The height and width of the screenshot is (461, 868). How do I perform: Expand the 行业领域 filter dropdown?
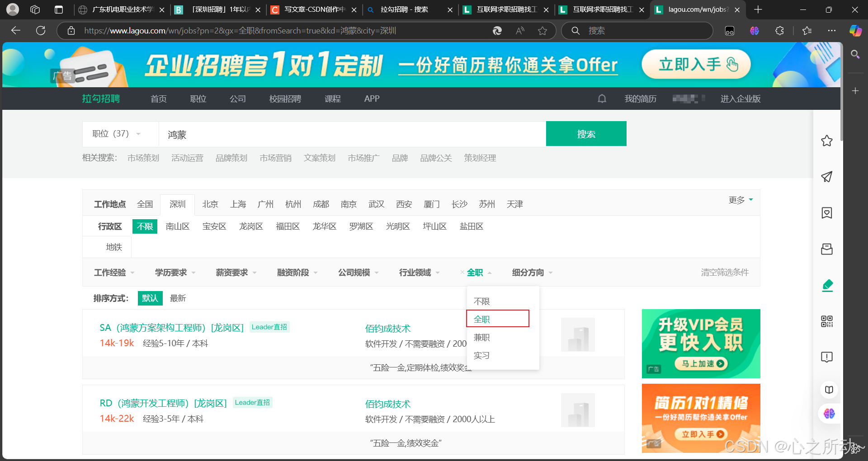point(420,273)
